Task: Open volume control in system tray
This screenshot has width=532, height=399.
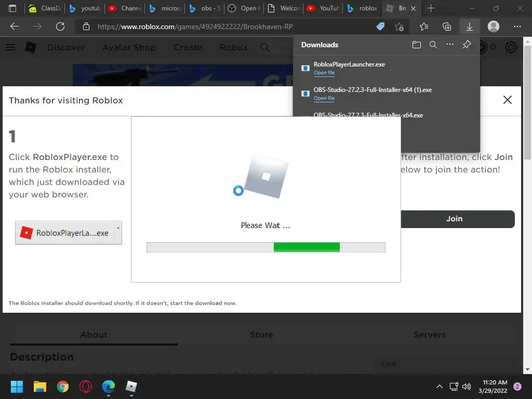Action: tap(467, 387)
